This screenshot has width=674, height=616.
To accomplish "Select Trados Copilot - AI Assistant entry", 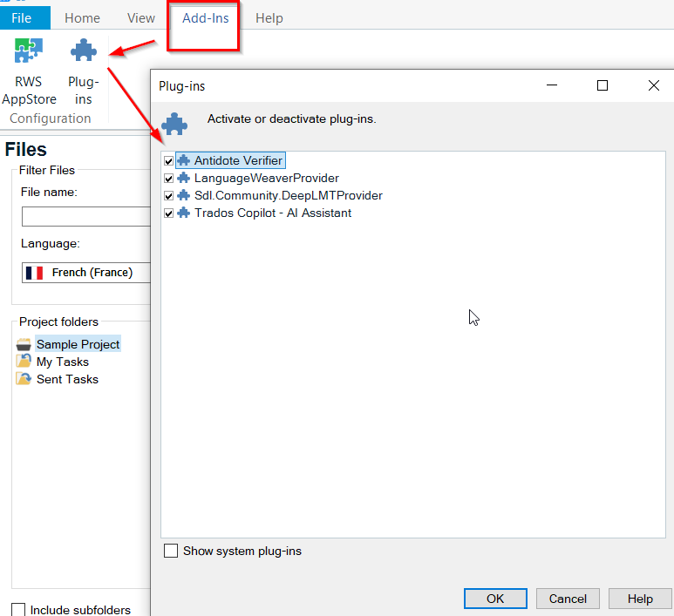I will [x=273, y=213].
